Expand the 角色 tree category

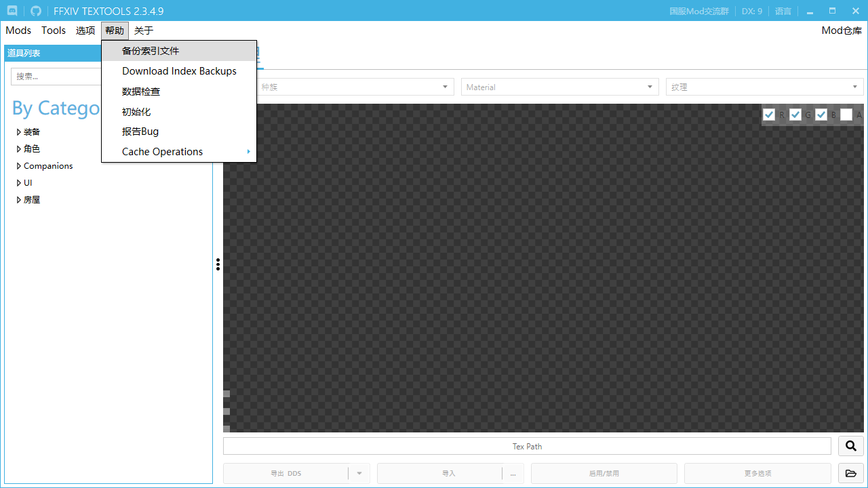(19, 149)
